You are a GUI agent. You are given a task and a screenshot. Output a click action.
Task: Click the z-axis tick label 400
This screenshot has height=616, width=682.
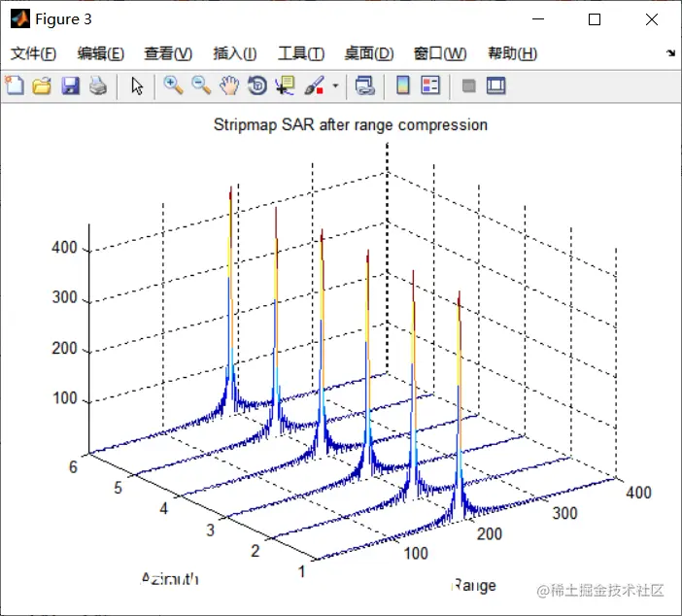(64, 247)
